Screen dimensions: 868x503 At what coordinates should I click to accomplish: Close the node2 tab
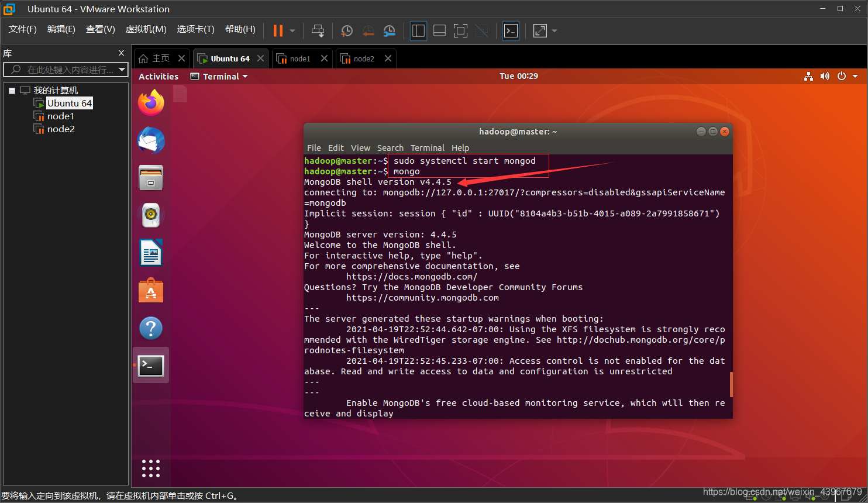(x=388, y=58)
